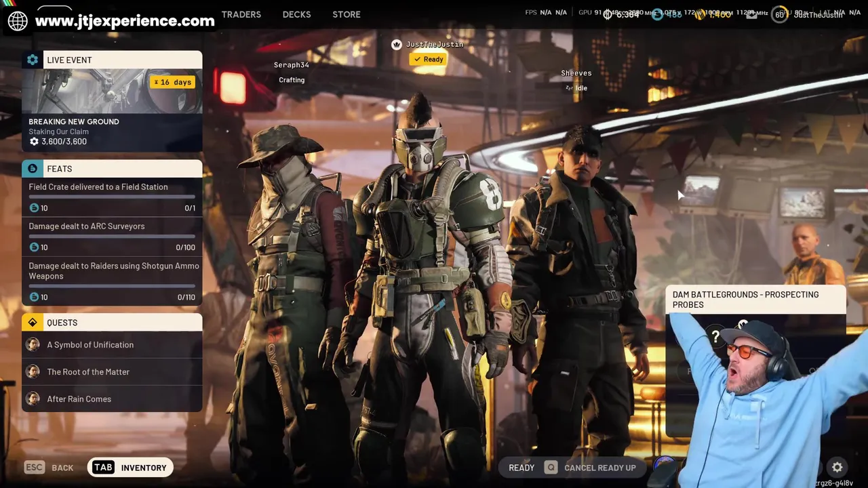Click the Idle sleep icon under Sheeves
The width and height of the screenshot is (868, 488).
coord(570,87)
